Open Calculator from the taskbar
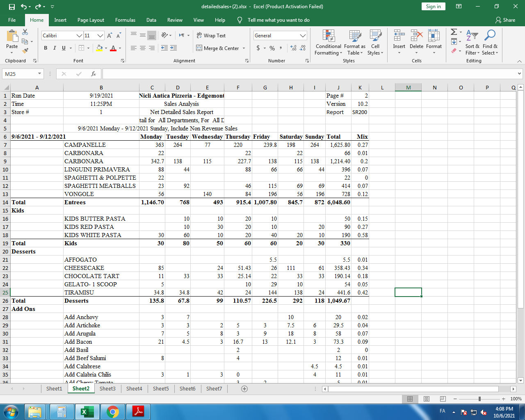The width and height of the screenshot is (525, 420). [62, 412]
